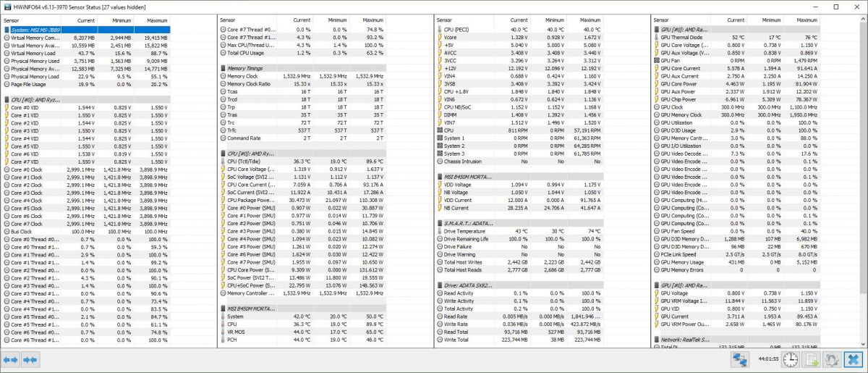
Task: Select the Page File Usage row
Action: point(85,84)
